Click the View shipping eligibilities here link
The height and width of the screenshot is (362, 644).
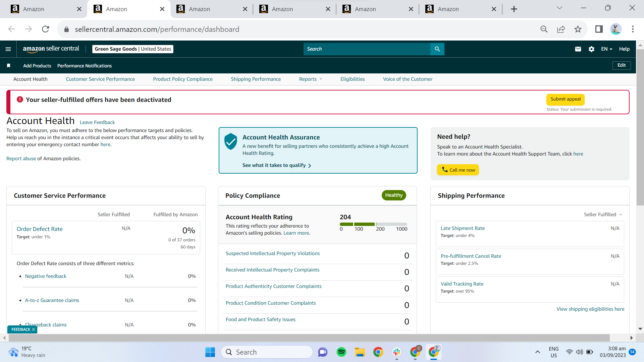(x=590, y=309)
